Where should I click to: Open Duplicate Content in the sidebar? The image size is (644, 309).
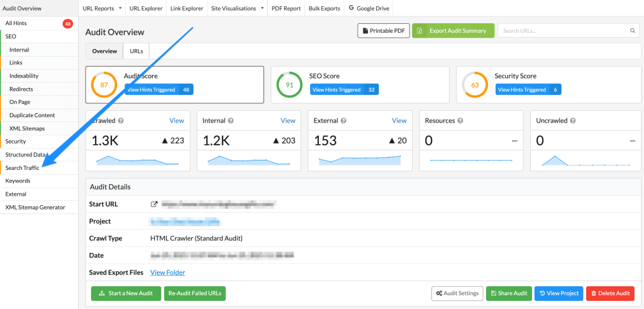click(x=38, y=115)
